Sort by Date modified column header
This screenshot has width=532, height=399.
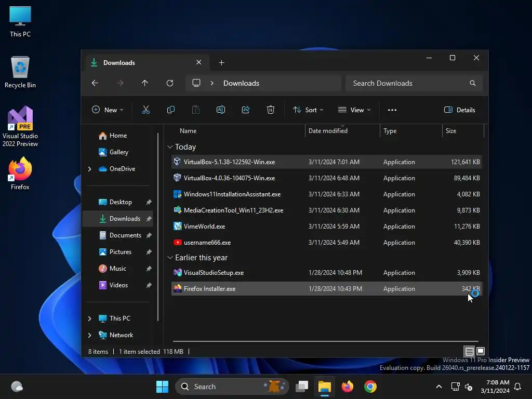(x=342, y=130)
